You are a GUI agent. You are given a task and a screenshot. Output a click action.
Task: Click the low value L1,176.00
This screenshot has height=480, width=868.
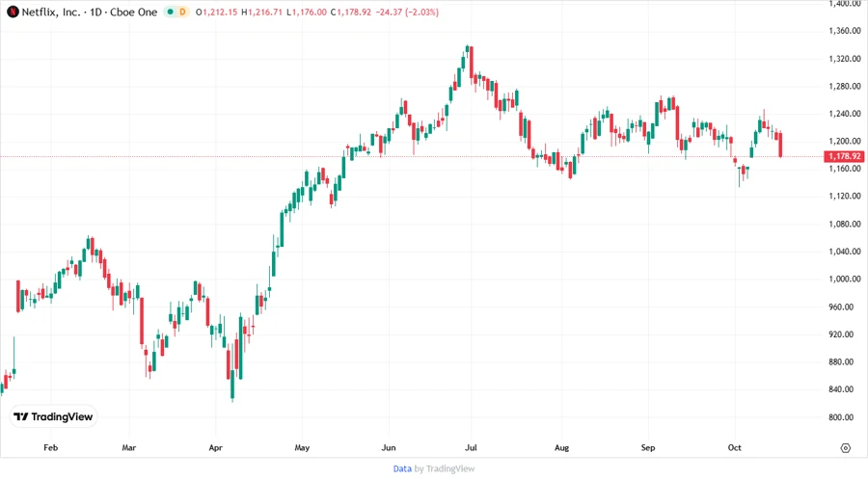click(x=307, y=12)
